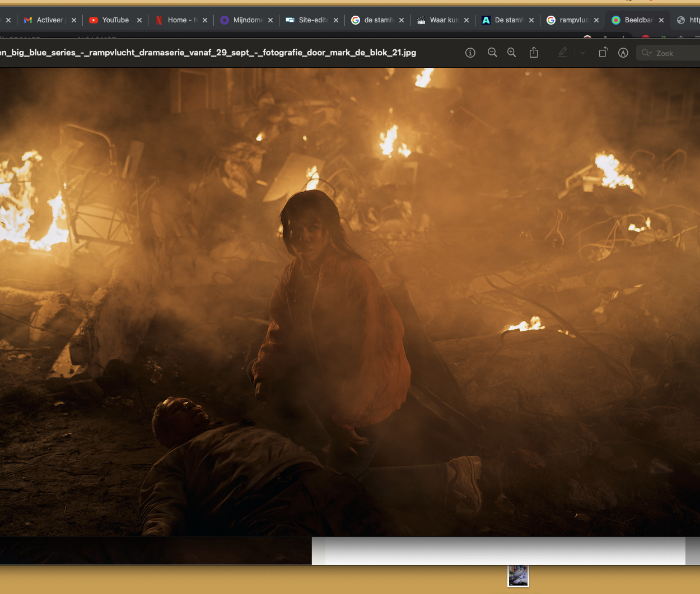Close the rampvlucht Google tab
The image size is (700, 594).
(x=596, y=20)
